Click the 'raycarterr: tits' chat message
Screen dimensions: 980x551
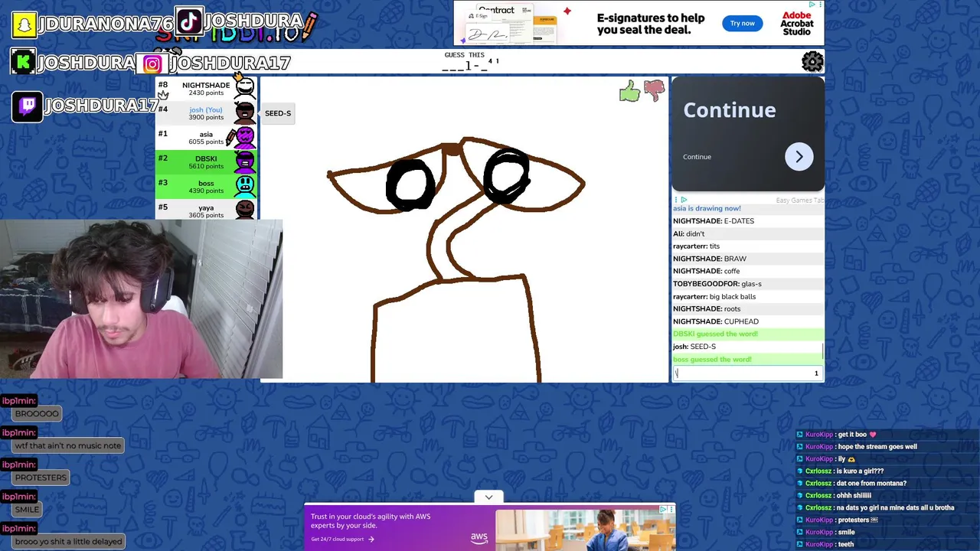pos(697,246)
